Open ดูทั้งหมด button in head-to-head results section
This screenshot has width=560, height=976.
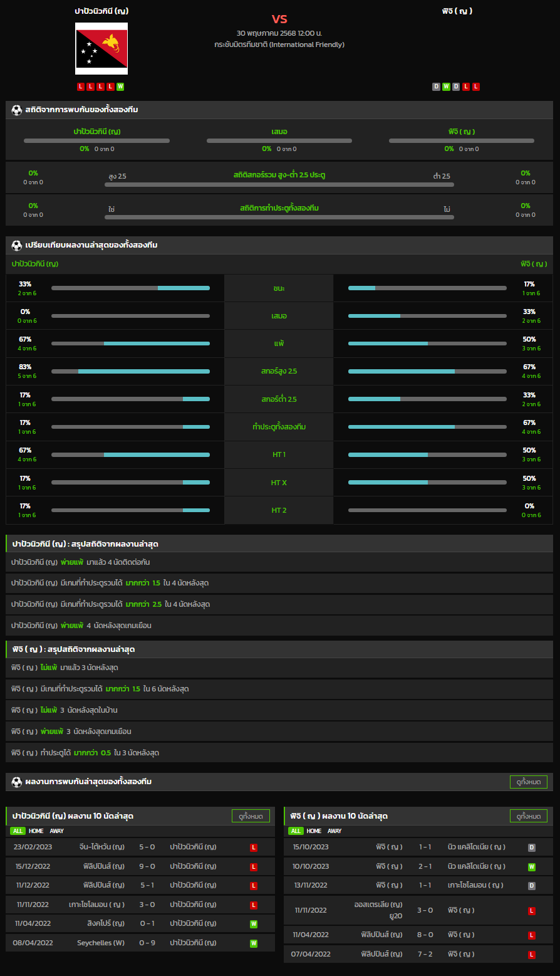coord(529,782)
